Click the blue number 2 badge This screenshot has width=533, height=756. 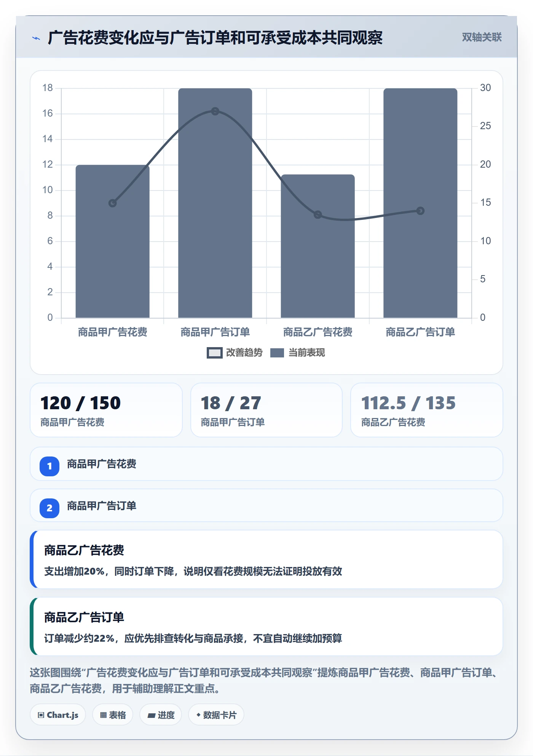pyautogui.click(x=49, y=508)
